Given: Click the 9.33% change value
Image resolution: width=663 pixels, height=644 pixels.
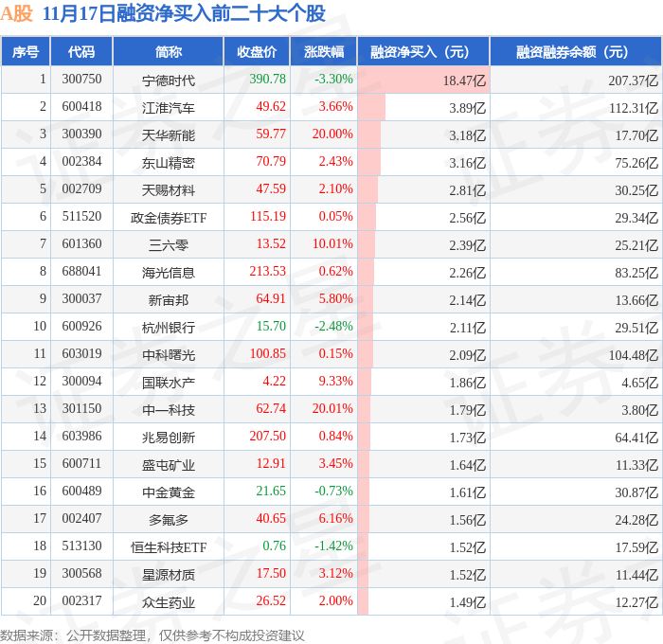Looking at the screenshot, I should [335, 382].
